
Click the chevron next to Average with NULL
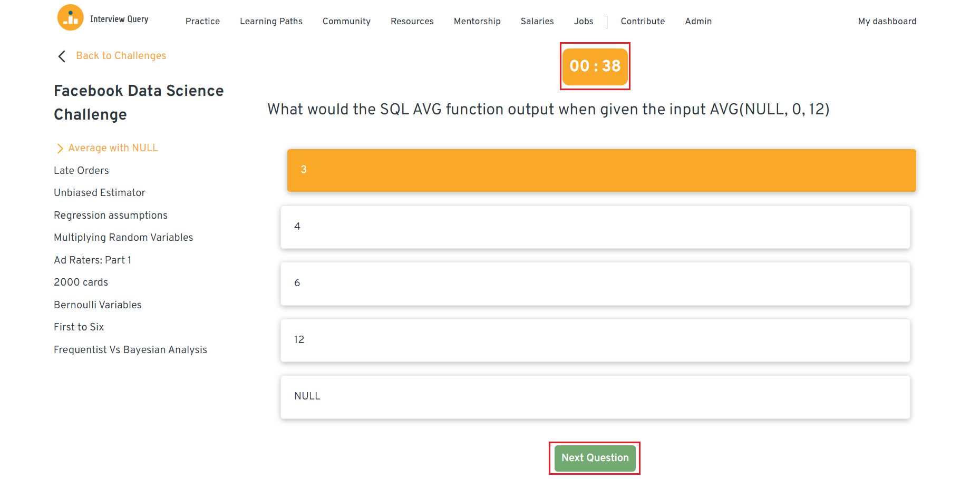point(60,148)
